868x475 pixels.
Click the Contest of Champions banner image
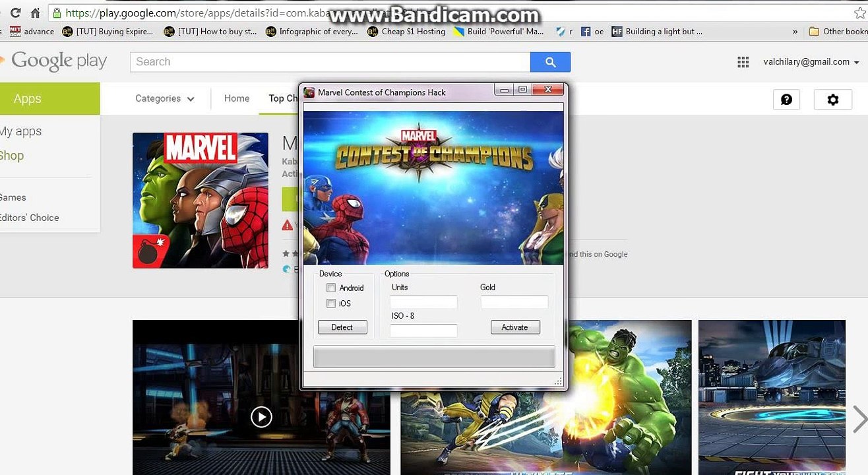tap(434, 187)
